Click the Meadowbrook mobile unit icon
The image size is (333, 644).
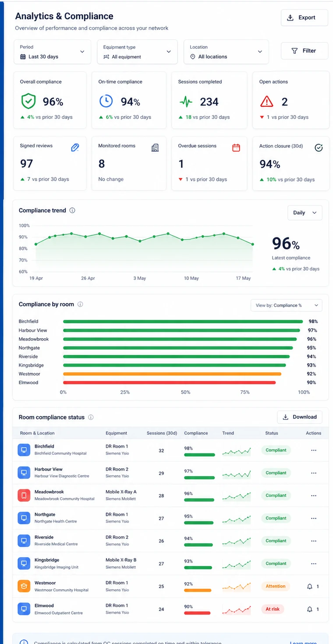click(24, 495)
